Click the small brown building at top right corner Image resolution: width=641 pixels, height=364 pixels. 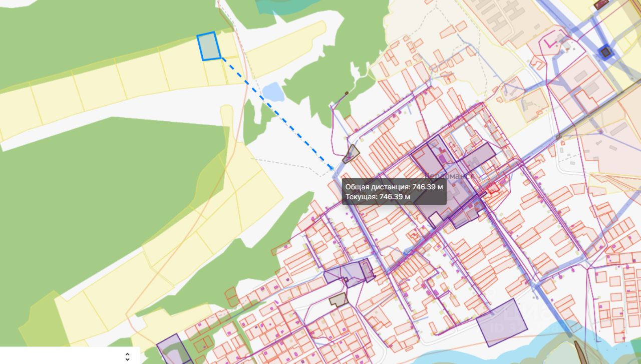[600, 5]
